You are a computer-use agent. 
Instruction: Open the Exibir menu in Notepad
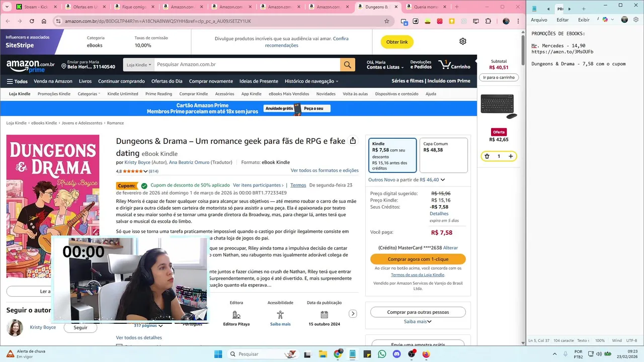point(584,20)
